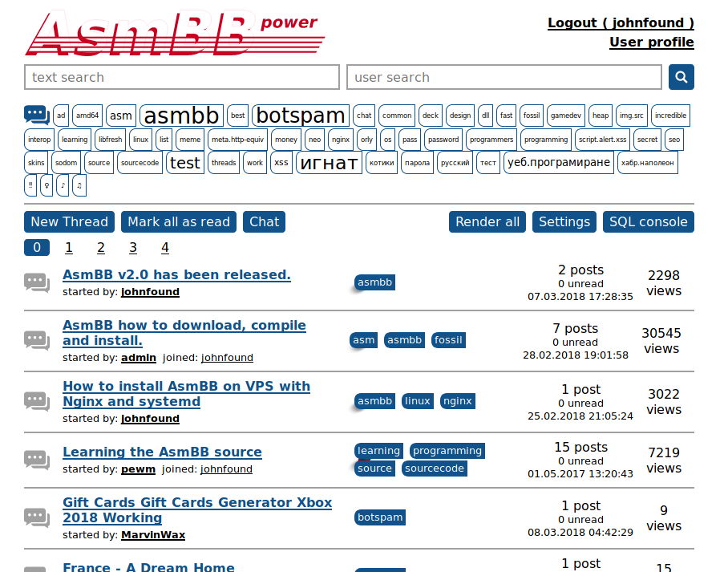
Task: Click nginx tag on VPS thread row
Action: [x=457, y=401]
